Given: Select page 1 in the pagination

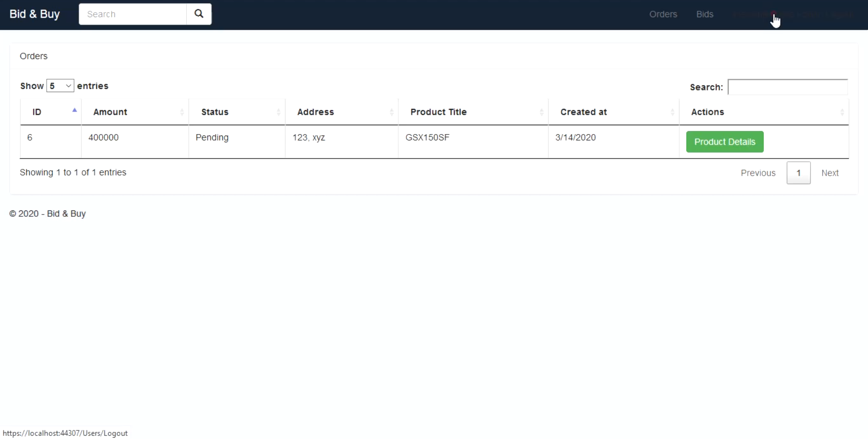Looking at the screenshot, I should [798, 173].
